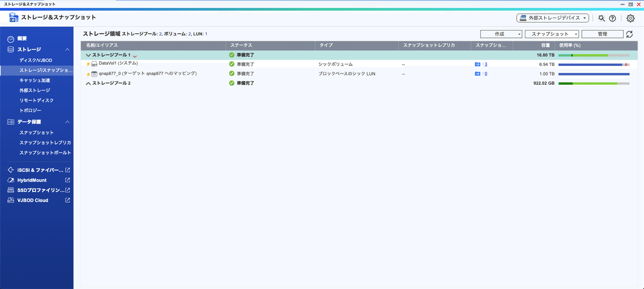
Task: Click the drive icon in 外部ストレージデバイス dropdown
Action: click(x=523, y=18)
